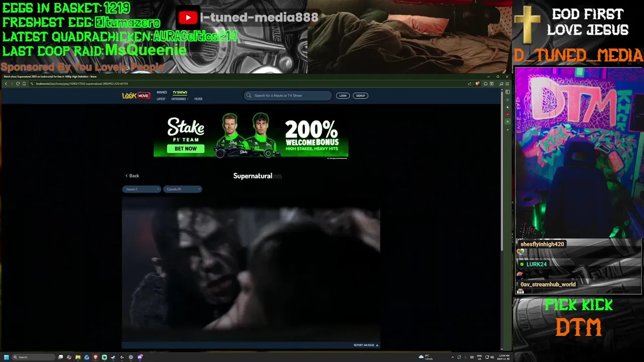Open the share page icon

pos(470,83)
